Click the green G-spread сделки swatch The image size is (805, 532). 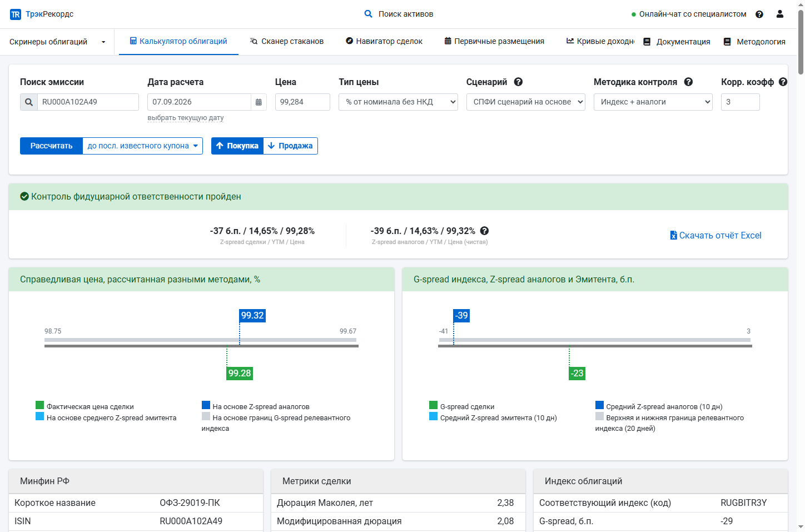click(x=433, y=405)
